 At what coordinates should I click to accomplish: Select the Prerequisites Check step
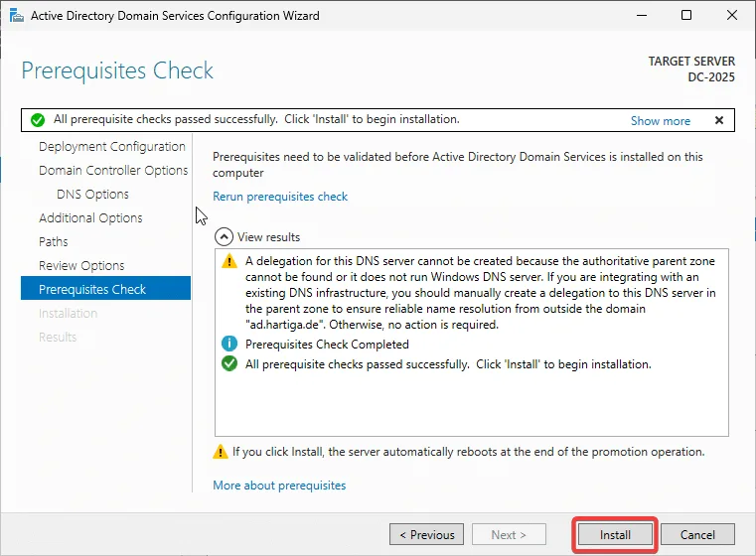[92, 290]
